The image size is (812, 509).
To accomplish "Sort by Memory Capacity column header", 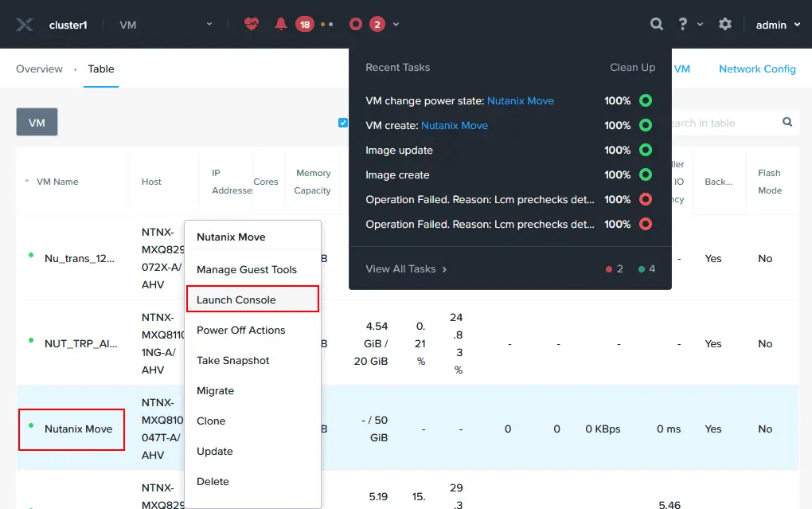I will [x=312, y=182].
